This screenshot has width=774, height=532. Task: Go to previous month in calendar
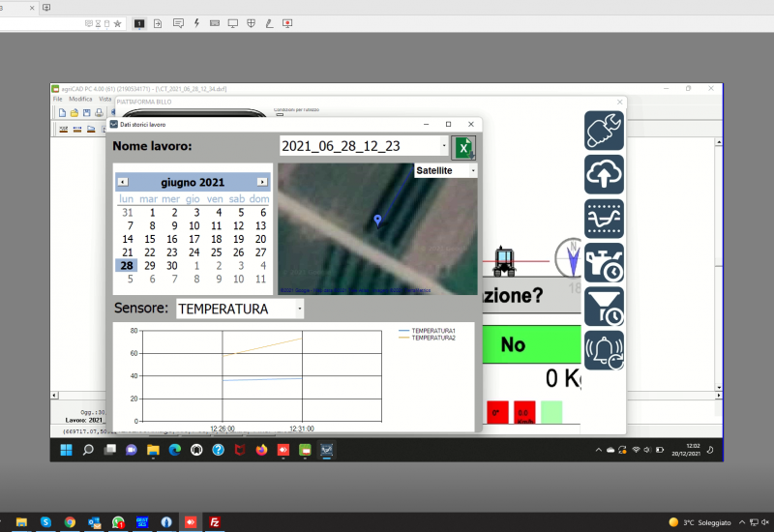122,182
